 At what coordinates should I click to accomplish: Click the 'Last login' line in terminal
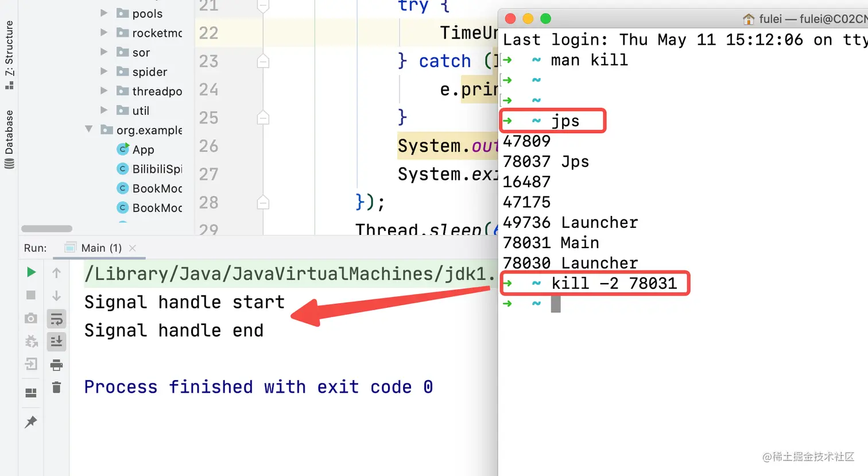point(685,40)
